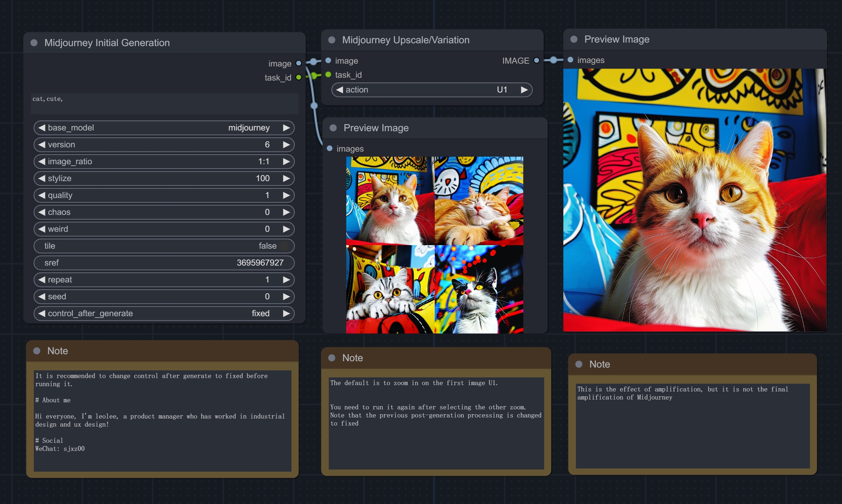Screen dimensions: 842x504
Task: Click the image output port on generation node
Action: coord(299,63)
